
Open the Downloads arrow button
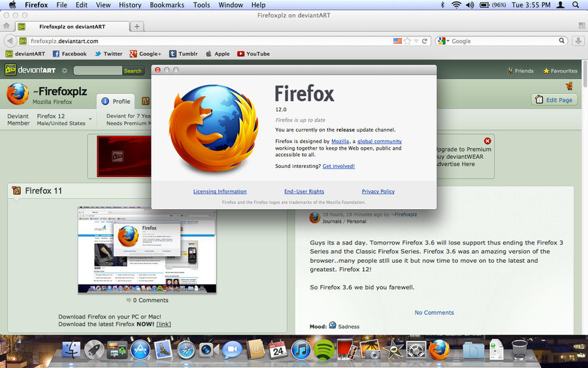coord(578,41)
